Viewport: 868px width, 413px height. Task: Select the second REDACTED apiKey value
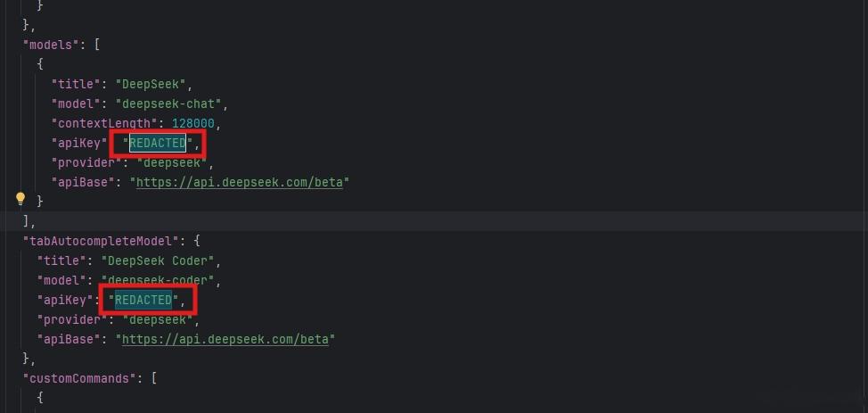point(143,300)
